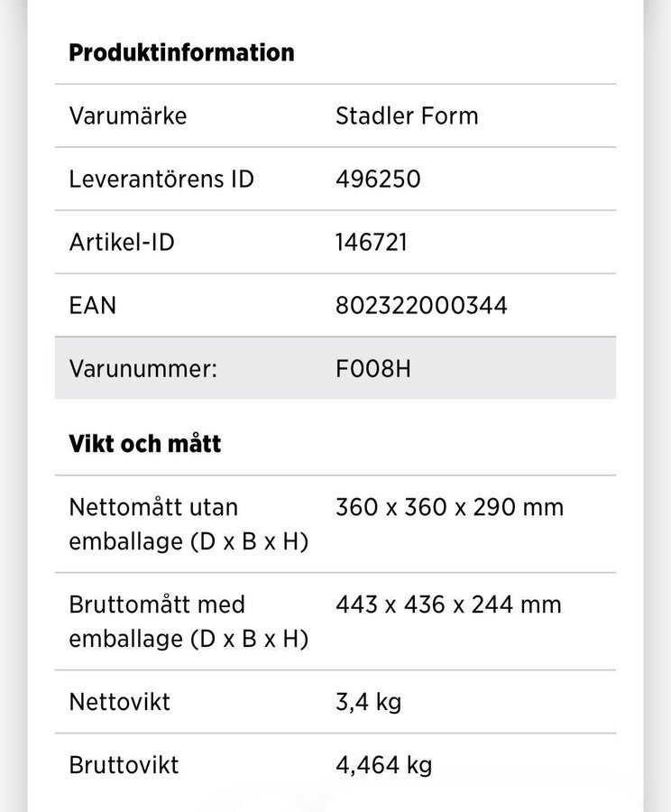Select item number F008H

tap(373, 368)
